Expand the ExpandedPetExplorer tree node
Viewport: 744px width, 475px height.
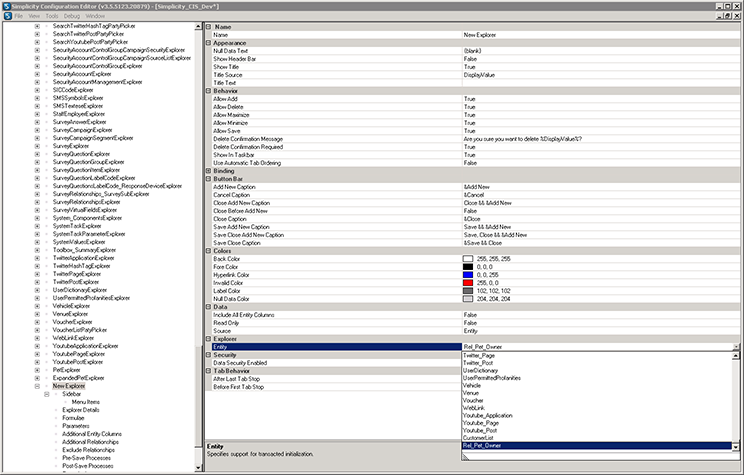[37, 378]
